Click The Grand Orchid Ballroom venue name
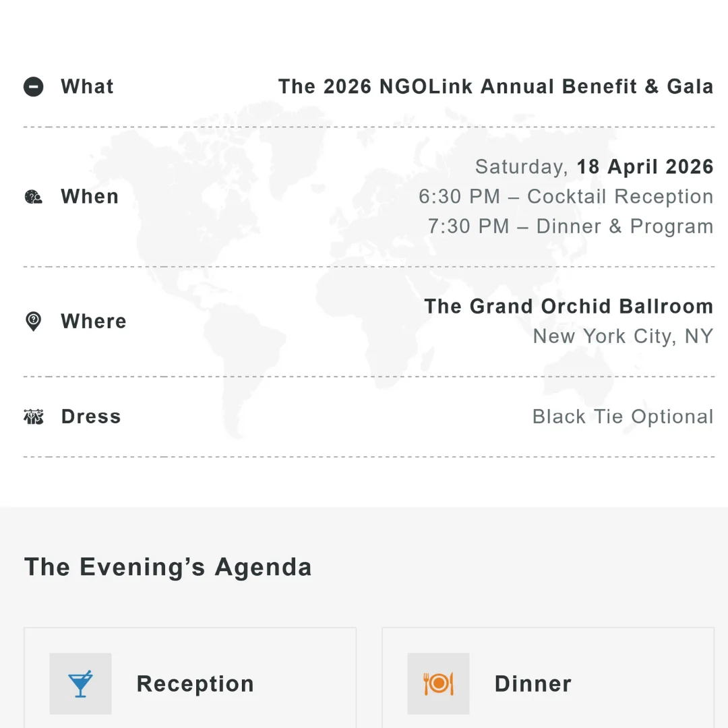The width and height of the screenshot is (728, 728). coord(568,306)
